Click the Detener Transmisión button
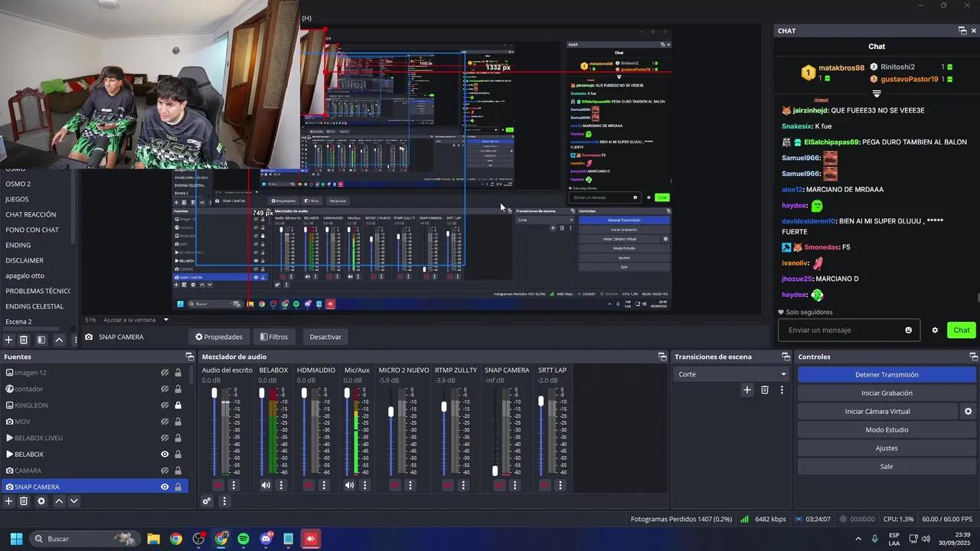This screenshot has height=551, width=980. click(886, 375)
